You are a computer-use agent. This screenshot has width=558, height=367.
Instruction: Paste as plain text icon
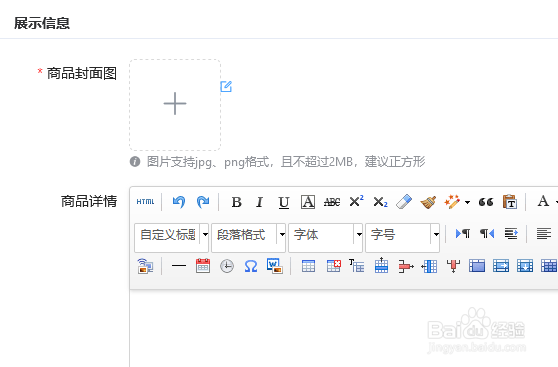(x=510, y=202)
